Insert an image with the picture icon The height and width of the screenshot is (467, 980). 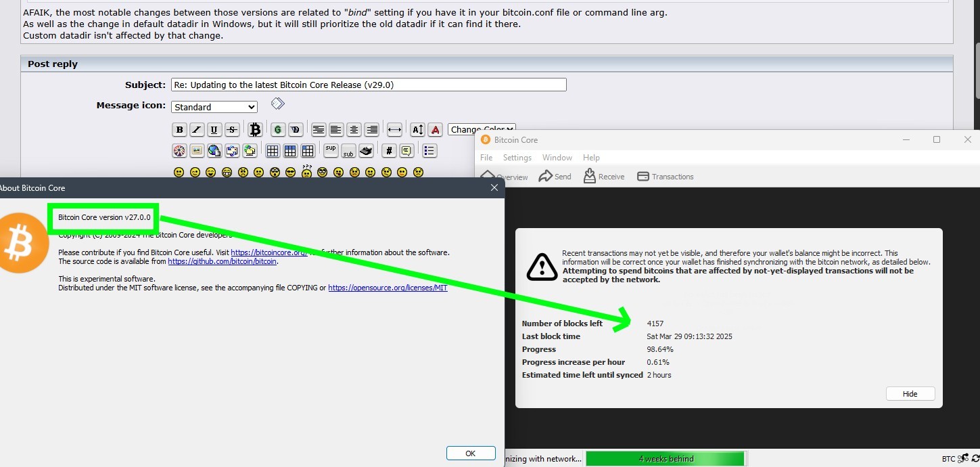(197, 151)
